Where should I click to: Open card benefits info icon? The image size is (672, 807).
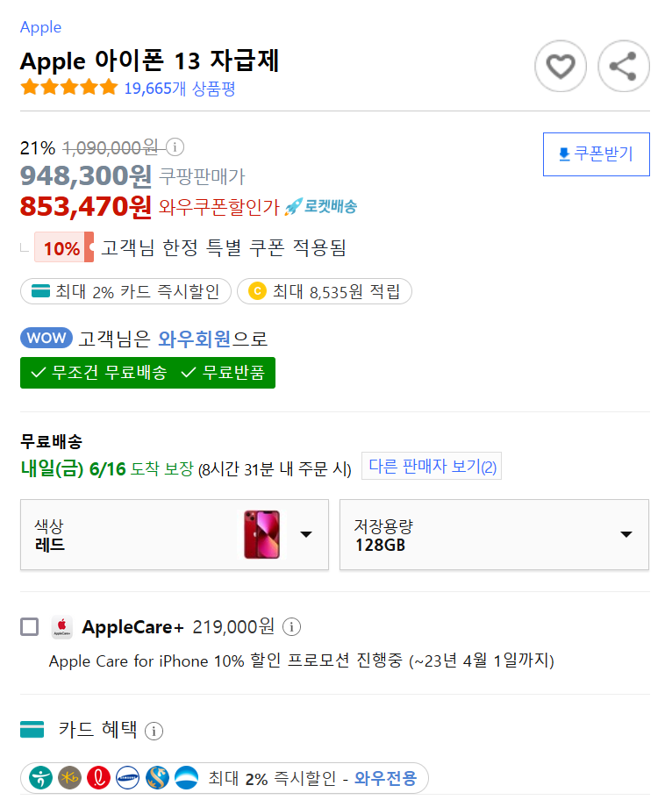[154, 731]
